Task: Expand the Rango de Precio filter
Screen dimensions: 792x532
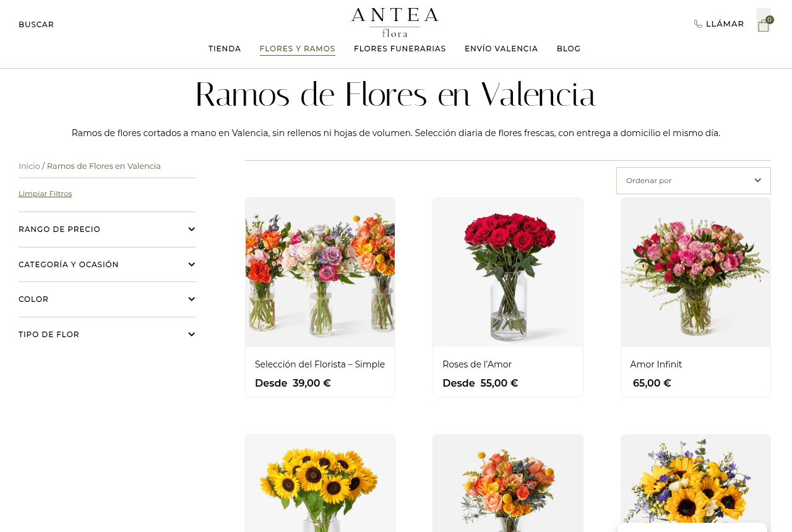Action: tap(107, 230)
